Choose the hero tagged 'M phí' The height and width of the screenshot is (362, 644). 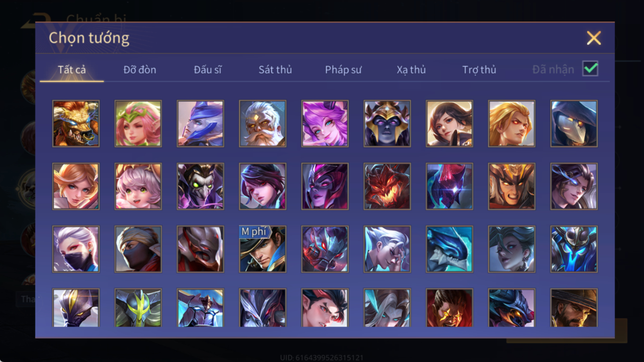pyautogui.click(x=263, y=250)
